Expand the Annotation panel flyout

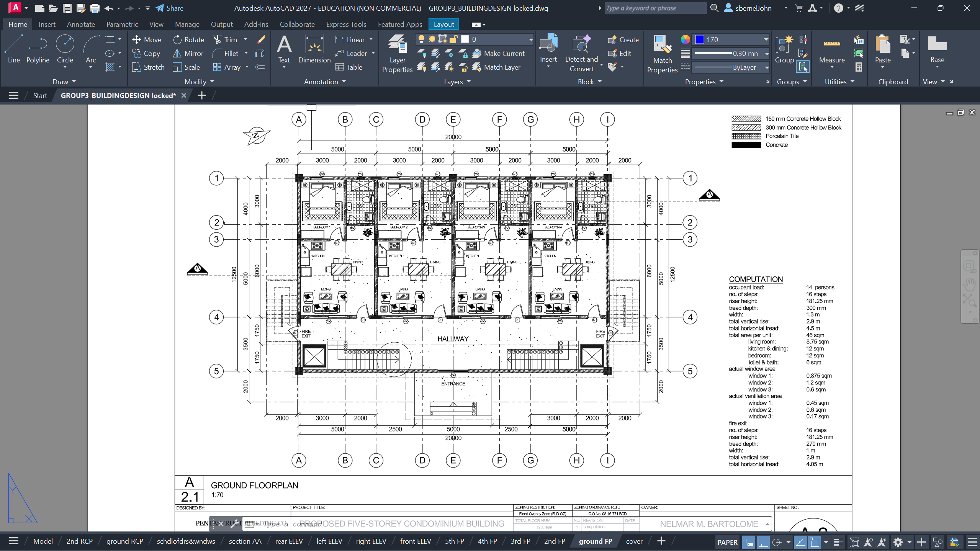[325, 82]
